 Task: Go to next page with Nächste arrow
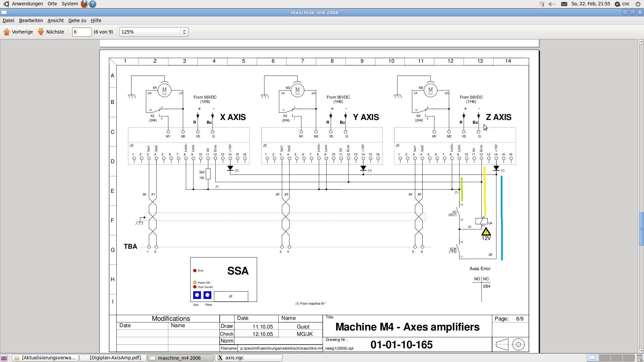51,32
